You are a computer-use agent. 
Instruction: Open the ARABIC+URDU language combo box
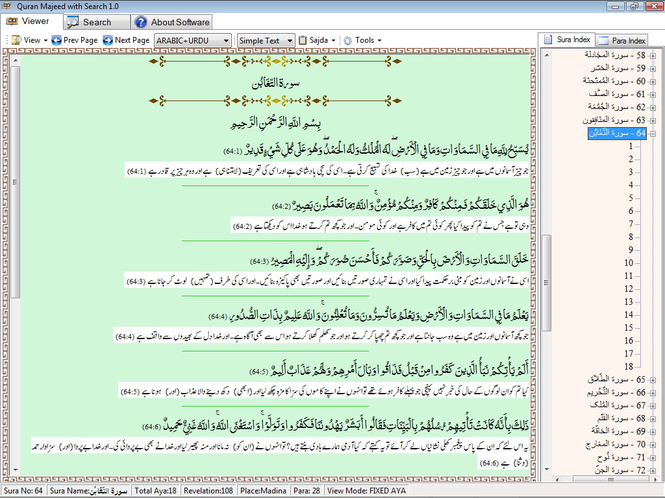coord(193,40)
